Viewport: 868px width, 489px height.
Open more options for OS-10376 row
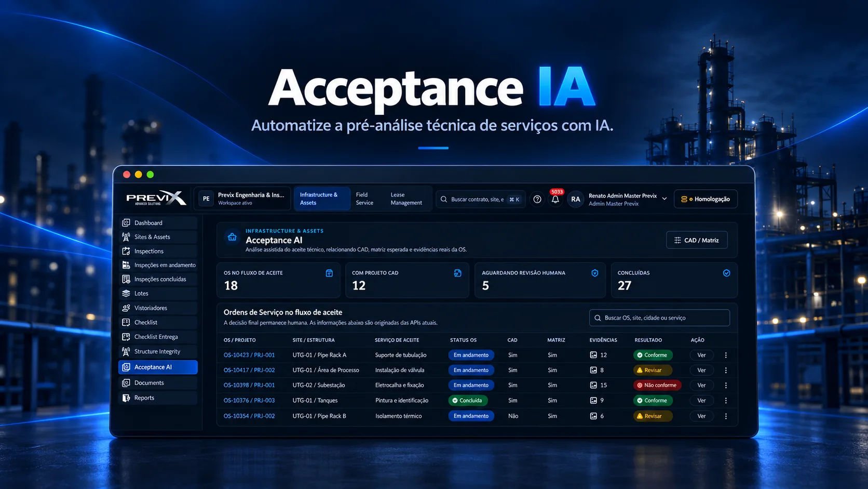(726, 401)
